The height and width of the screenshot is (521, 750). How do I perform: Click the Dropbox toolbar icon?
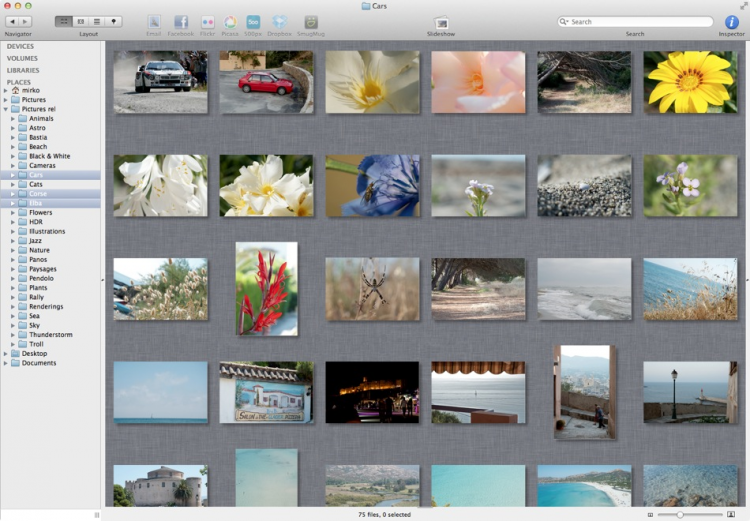280,22
